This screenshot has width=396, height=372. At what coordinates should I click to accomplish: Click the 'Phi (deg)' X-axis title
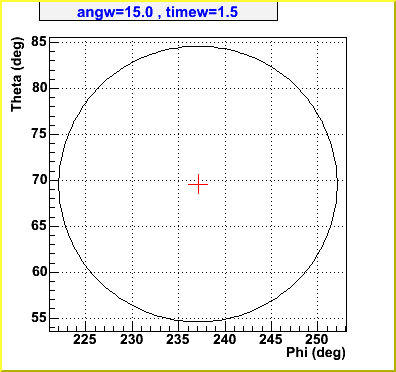click(x=316, y=353)
